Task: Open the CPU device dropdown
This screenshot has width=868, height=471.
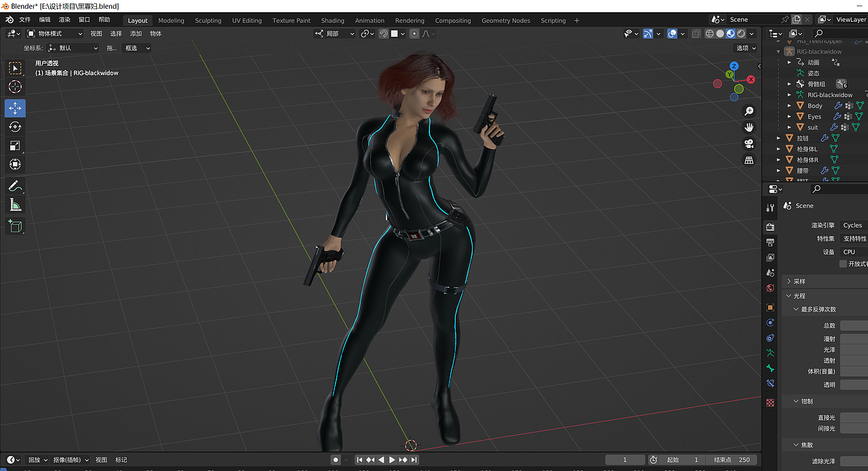Action: coord(854,252)
